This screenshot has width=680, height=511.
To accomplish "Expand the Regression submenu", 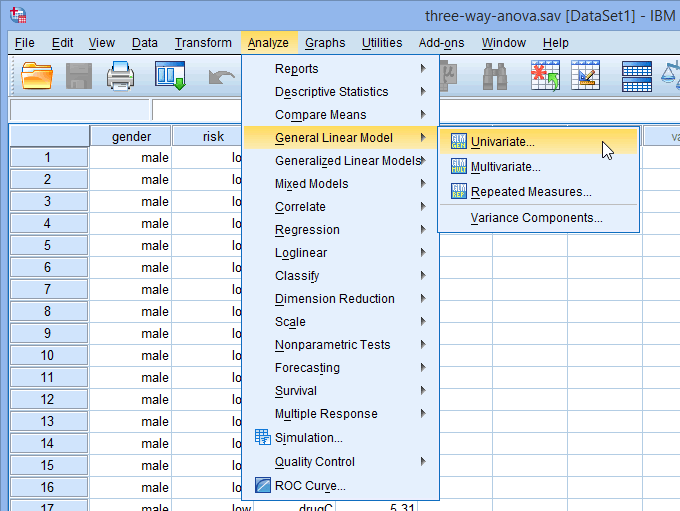I will pyautogui.click(x=341, y=229).
